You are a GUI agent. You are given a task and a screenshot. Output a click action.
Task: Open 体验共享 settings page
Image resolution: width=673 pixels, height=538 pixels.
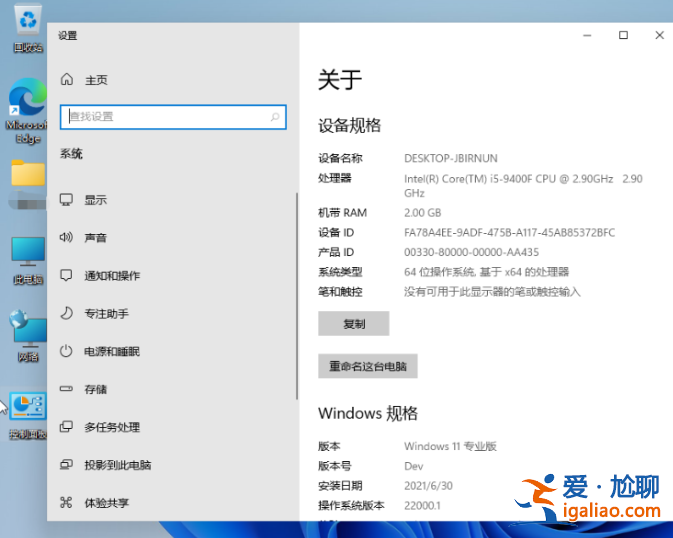pyautogui.click(x=106, y=502)
